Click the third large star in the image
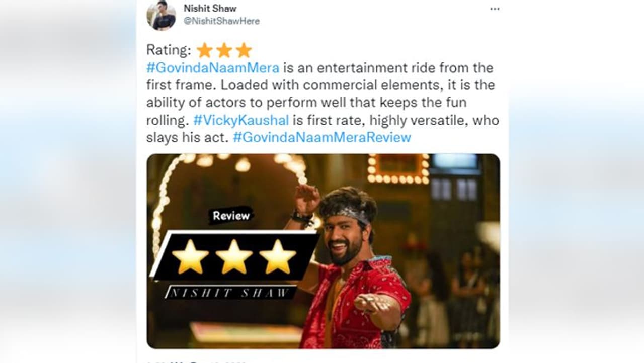This screenshot has height=363, width=644. (x=278, y=256)
